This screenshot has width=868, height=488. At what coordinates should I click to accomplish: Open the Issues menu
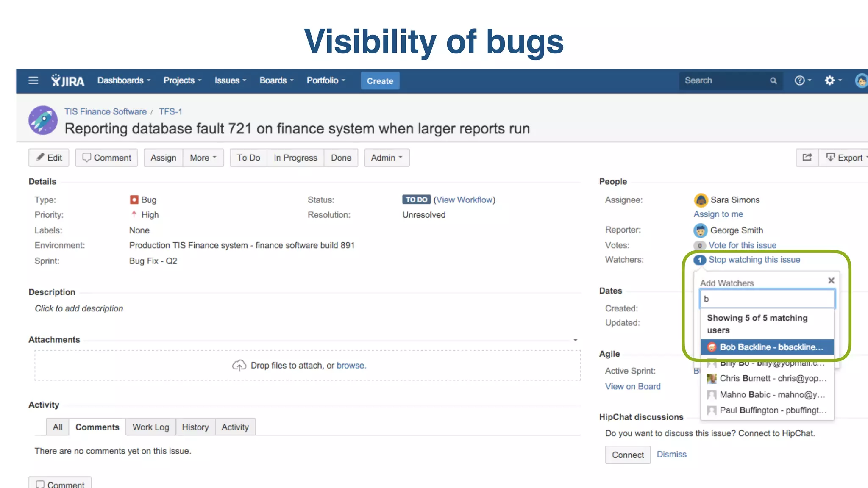(x=230, y=80)
